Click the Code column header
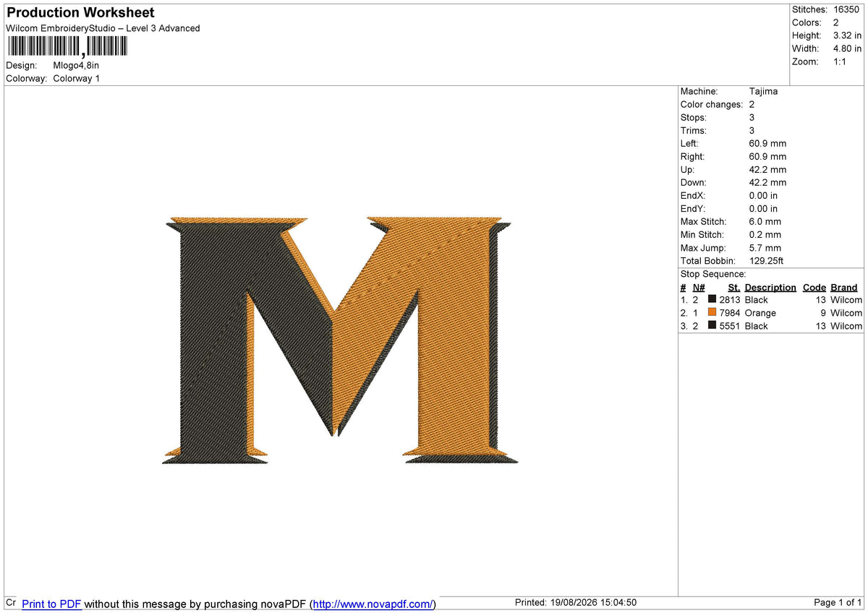 (814, 287)
